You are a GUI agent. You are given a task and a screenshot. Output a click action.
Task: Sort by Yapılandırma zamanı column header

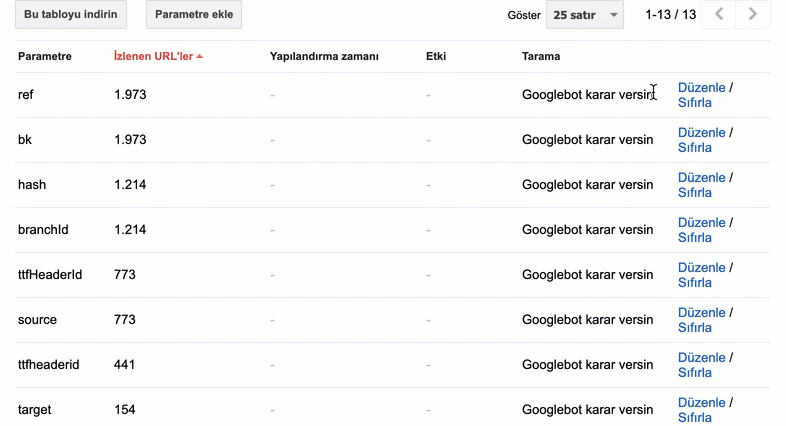coord(324,56)
